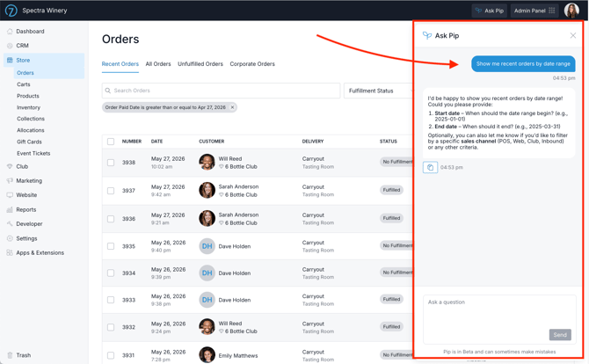589x364 pixels.
Task: Open Event Tickets in Store submenu
Action: click(33, 153)
